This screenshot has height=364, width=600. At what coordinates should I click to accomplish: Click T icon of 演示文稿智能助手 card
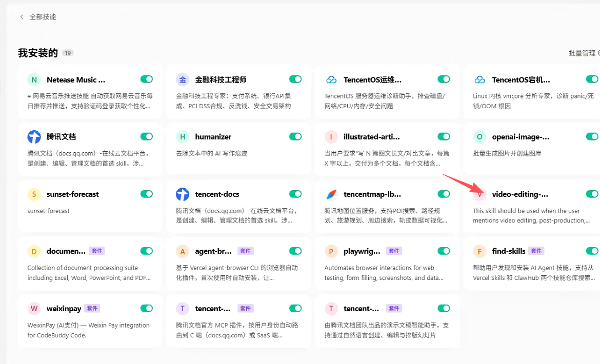pos(331,309)
